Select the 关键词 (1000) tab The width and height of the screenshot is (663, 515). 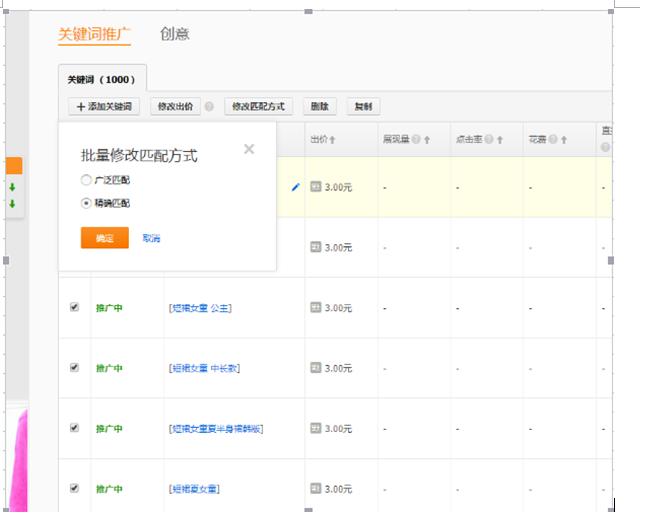point(102,79)
